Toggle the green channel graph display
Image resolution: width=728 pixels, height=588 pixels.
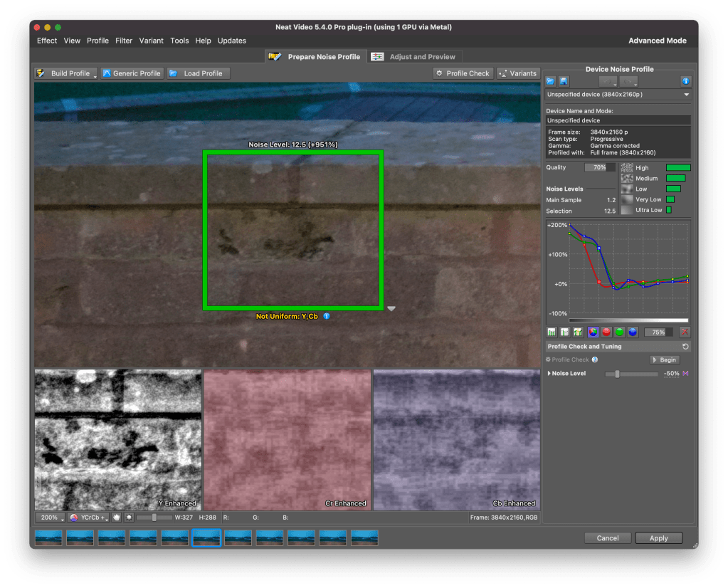coord(619,332)
